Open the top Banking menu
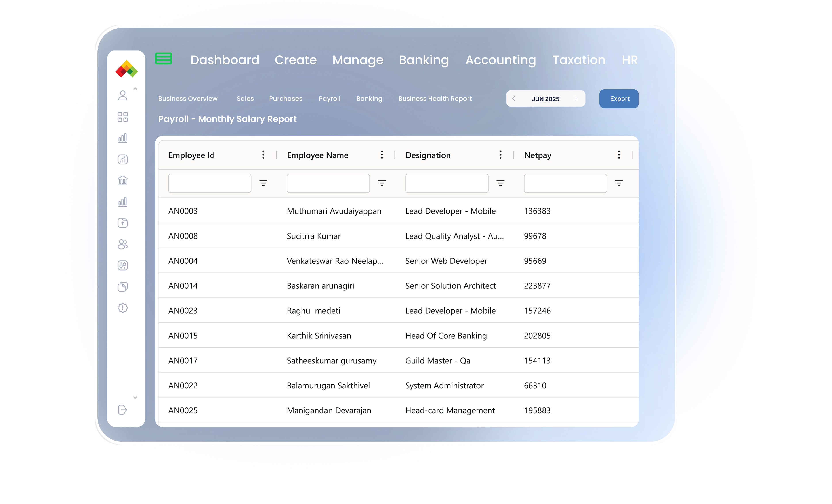 click(424, 60)
